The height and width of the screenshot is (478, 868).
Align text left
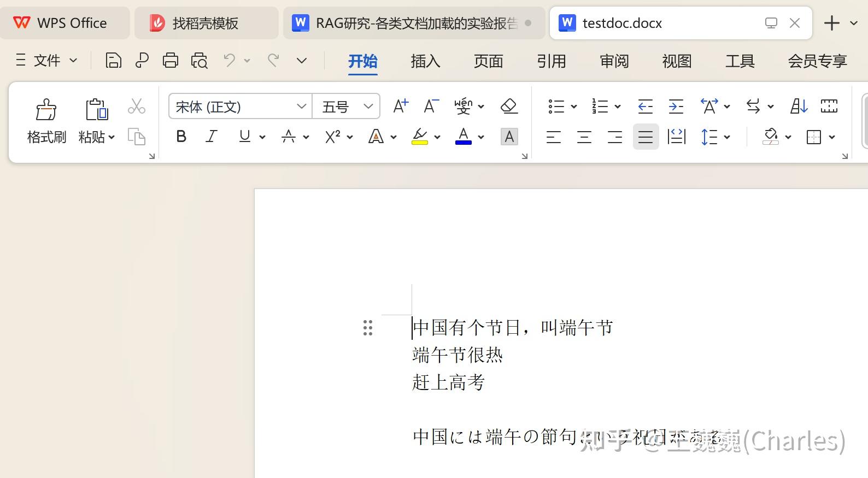(x=554, y=137)
